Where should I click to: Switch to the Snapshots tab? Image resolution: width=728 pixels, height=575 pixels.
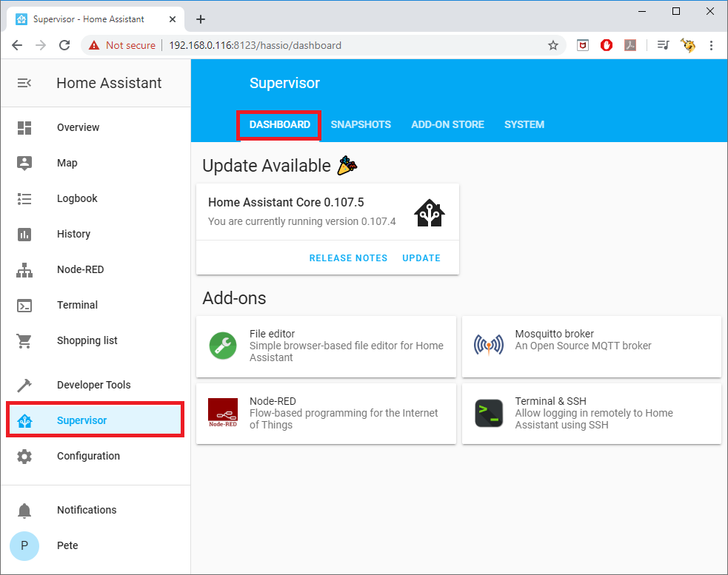(x=361, y=125)
